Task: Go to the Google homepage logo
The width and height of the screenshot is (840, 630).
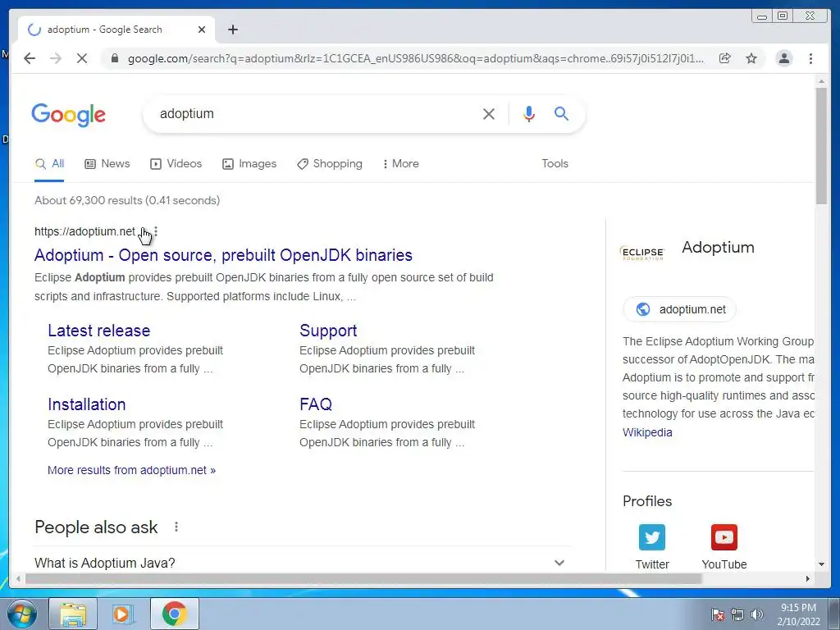Action: click(x=69, y=115)
